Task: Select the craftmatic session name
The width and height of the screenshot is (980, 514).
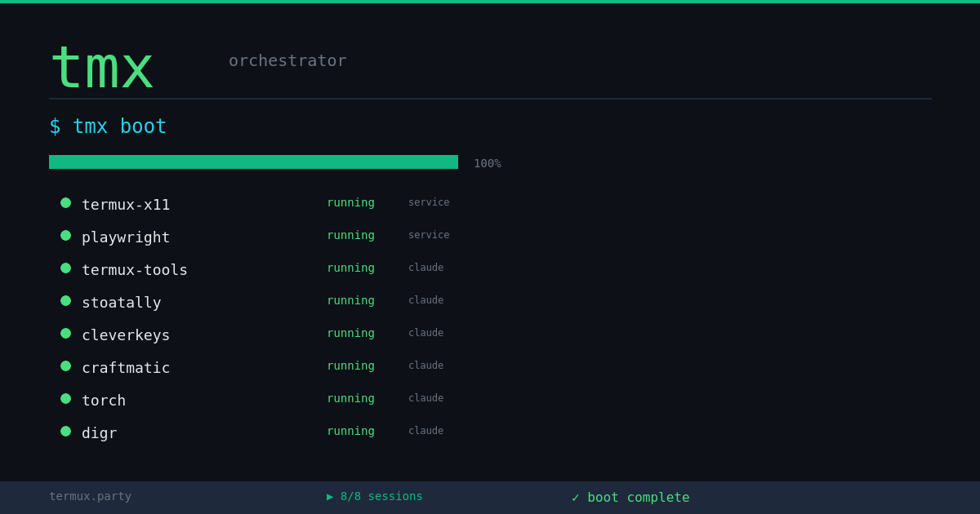Action: [126, 368]
